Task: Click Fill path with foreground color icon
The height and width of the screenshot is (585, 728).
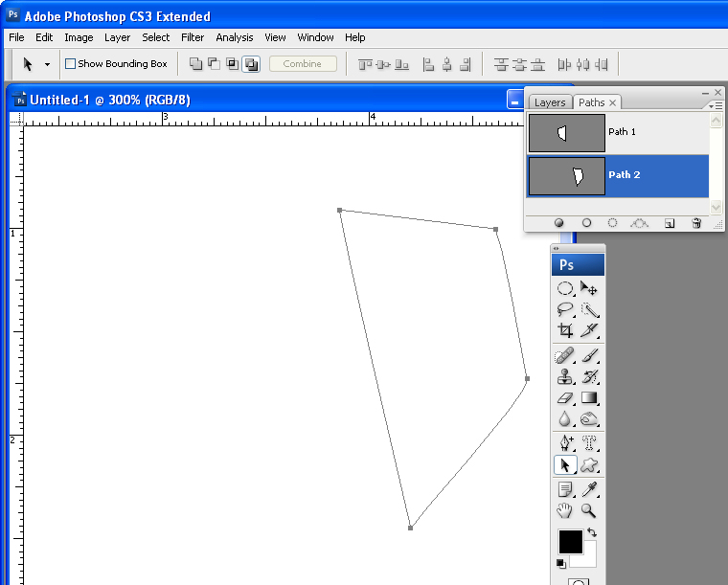Action: [559, 223]
